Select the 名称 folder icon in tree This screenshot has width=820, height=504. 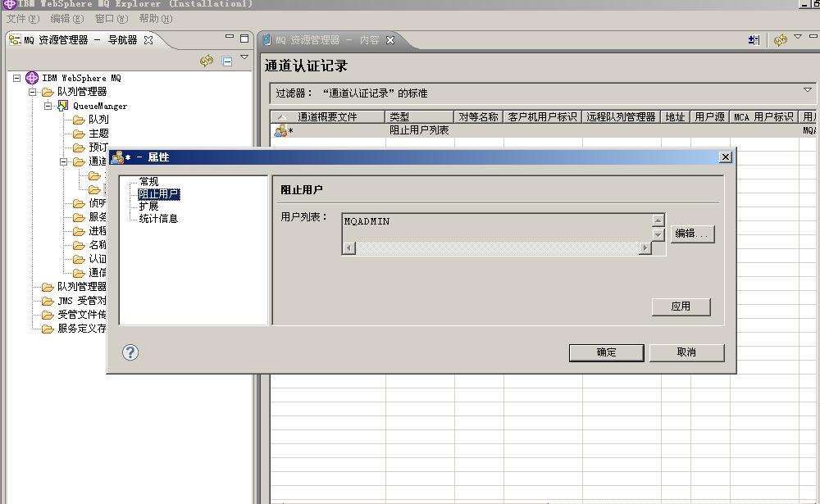click(79, 245)
